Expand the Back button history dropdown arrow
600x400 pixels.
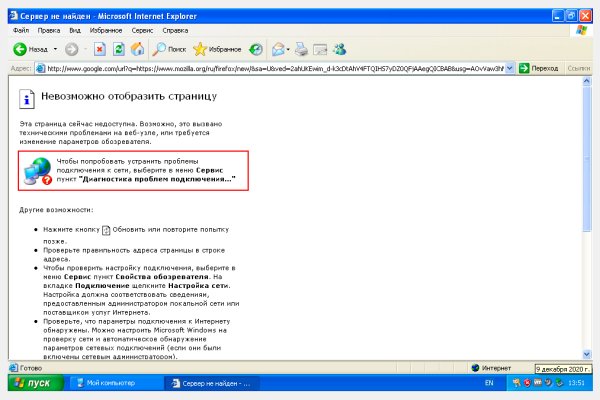[x=56, y=48]
